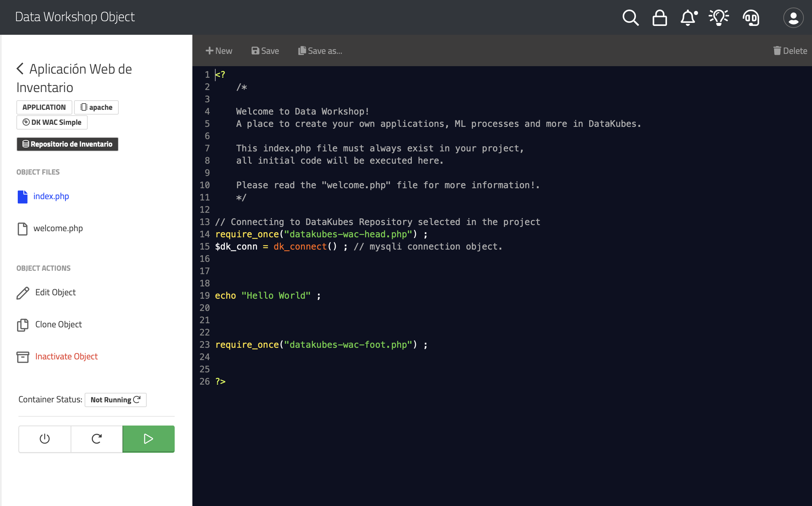The width and height of the screenshot is (812, 506).
Task: Save the current file
Action: 265,51
